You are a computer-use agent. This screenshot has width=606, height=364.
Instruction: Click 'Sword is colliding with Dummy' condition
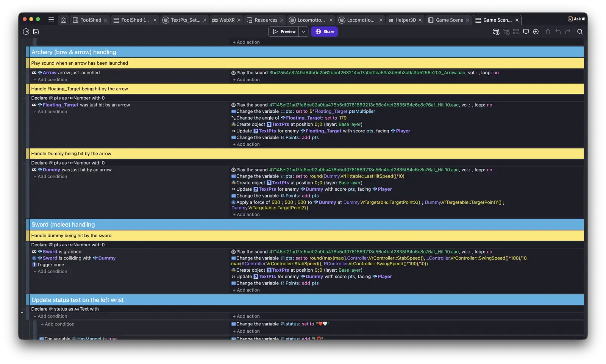pyautogui.click(x=74, y=258)
